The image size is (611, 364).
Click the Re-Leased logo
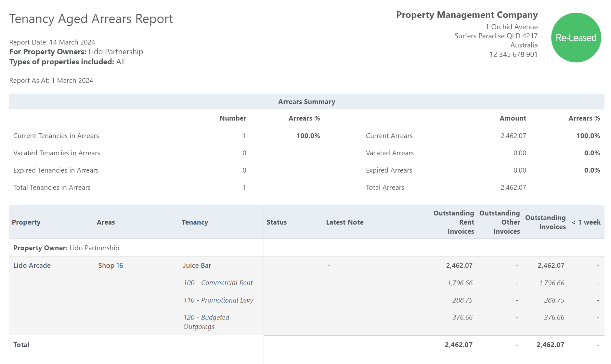coord(576,37)
